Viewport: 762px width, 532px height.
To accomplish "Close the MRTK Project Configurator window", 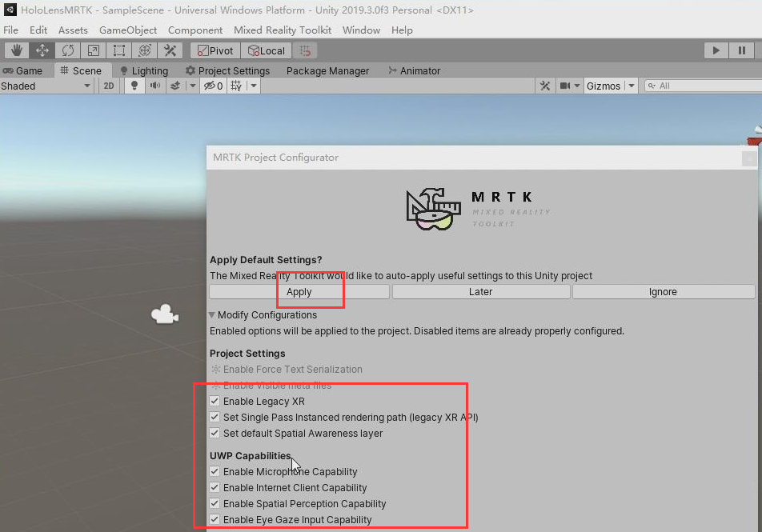I will point(749,158).
